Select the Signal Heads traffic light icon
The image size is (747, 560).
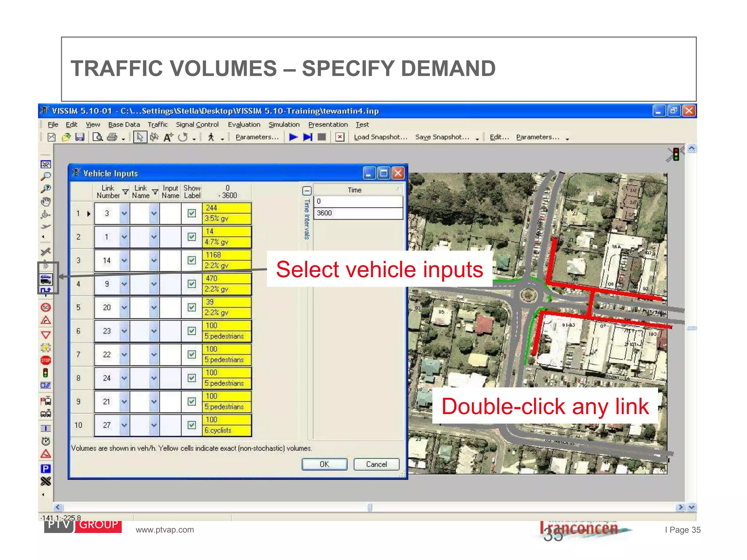(46, 373)
